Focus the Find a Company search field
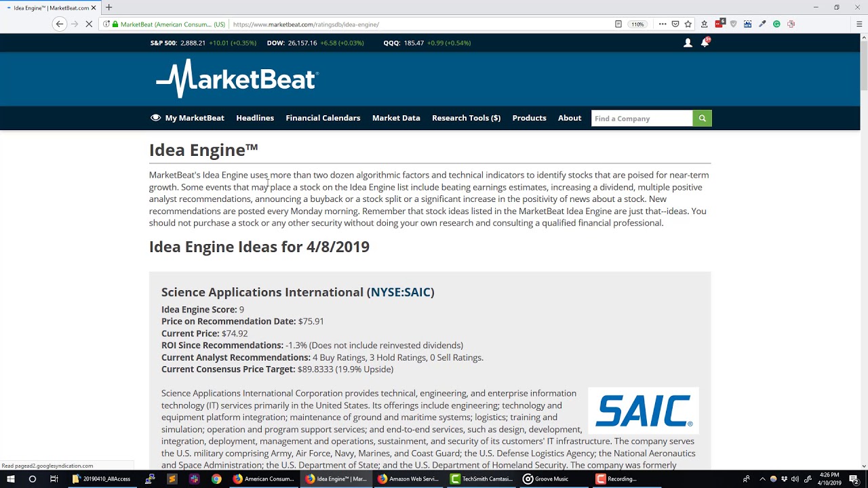This screenshot has width=868, height=488. 642,118
